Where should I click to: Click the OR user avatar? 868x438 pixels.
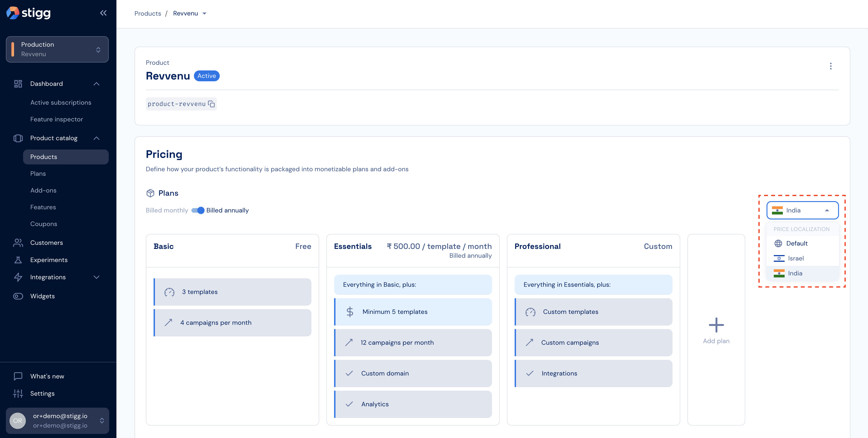(x=17, y=421)
